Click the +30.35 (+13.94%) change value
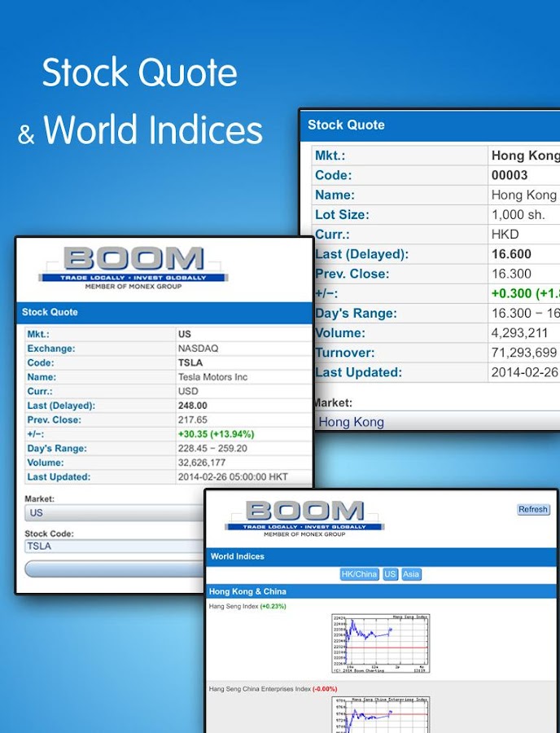Viewport: 560px width, 733px height. [215, 434]
